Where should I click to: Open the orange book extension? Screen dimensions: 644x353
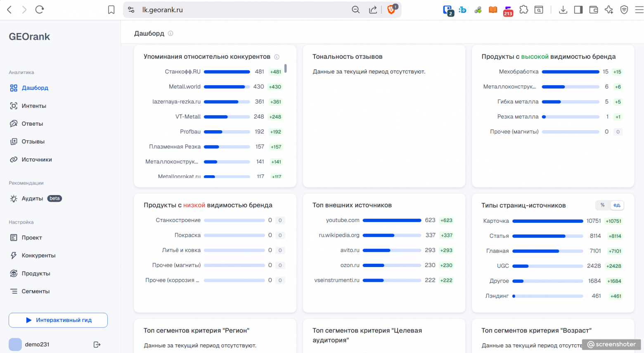pos(493,10)
